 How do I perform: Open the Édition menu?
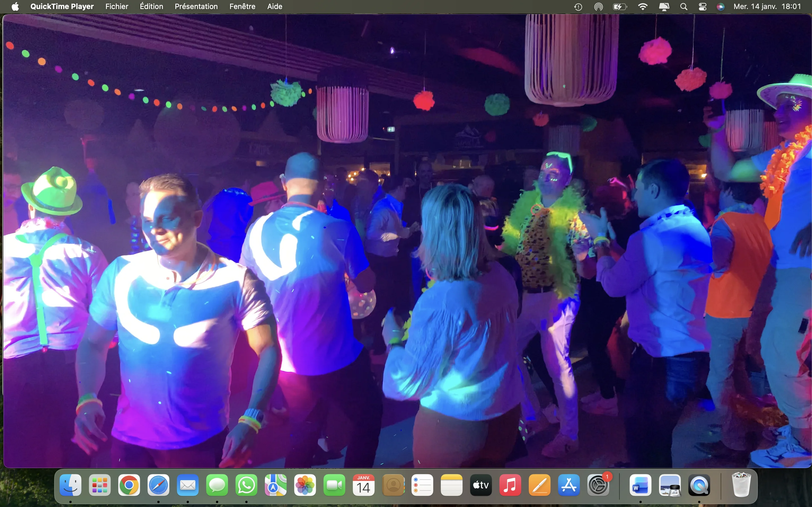click(x=151, y=6)
